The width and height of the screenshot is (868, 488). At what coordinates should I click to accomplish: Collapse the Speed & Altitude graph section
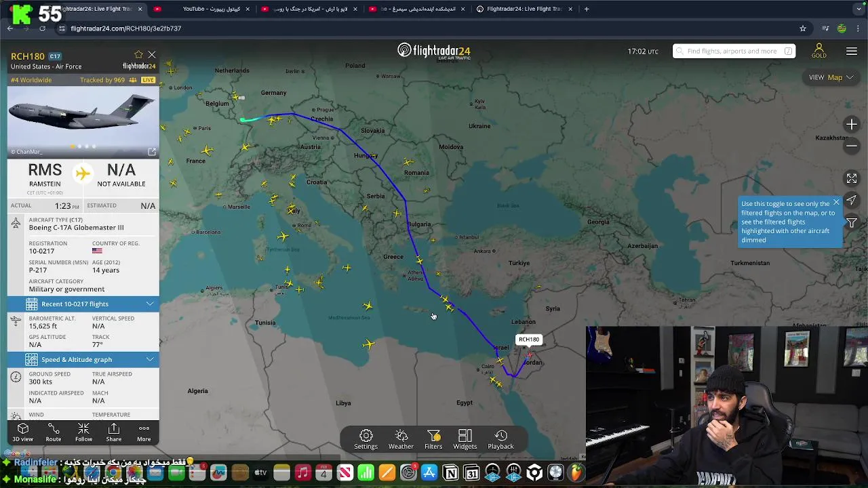pos(83,359)
